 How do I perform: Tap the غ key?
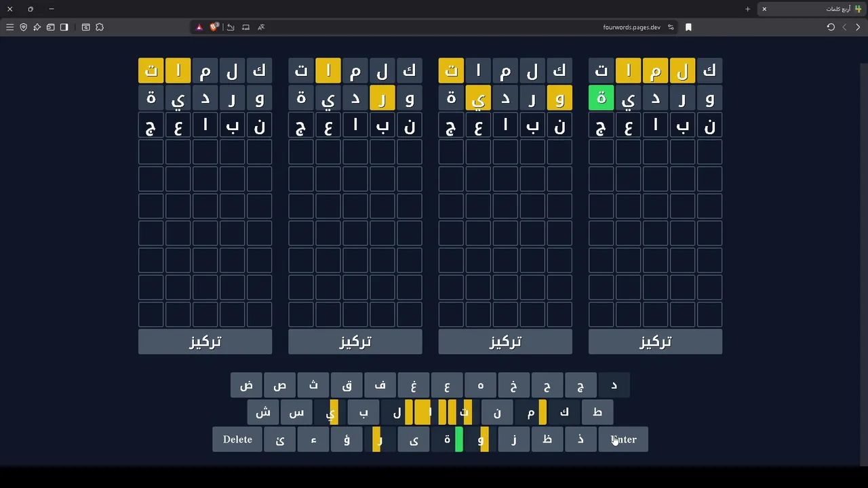[x=414, y=385]
